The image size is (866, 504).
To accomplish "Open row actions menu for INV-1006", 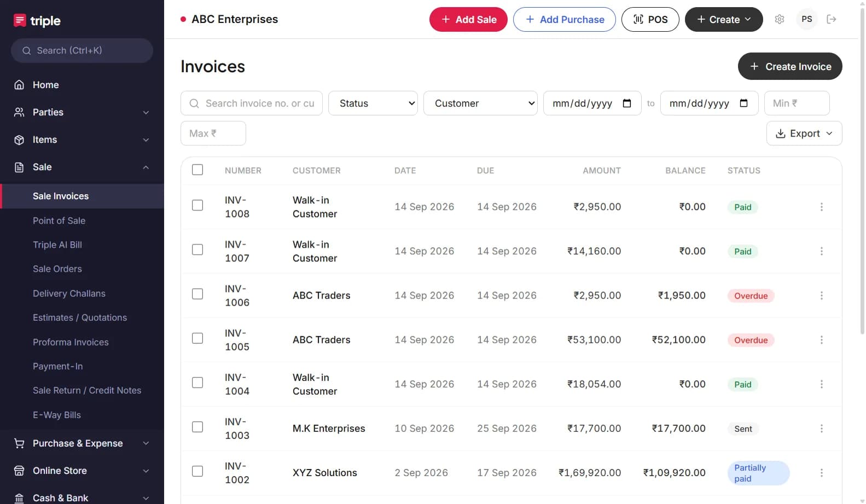I will coord(822,295).
